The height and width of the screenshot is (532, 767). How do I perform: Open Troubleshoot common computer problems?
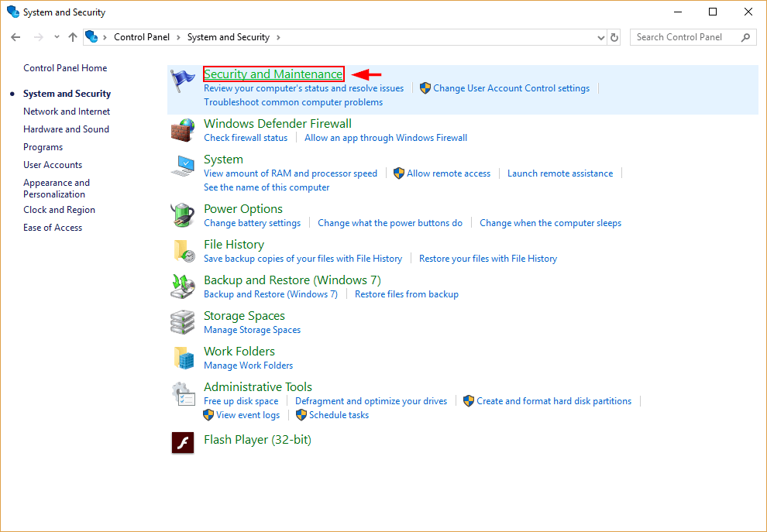[x=294, y=102]
